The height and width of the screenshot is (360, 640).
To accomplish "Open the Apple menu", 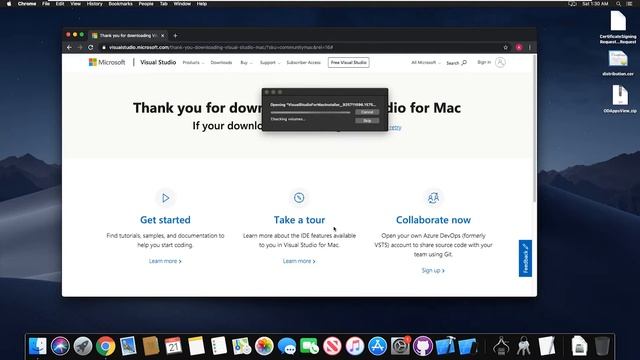I will click(x=9, y=4).
